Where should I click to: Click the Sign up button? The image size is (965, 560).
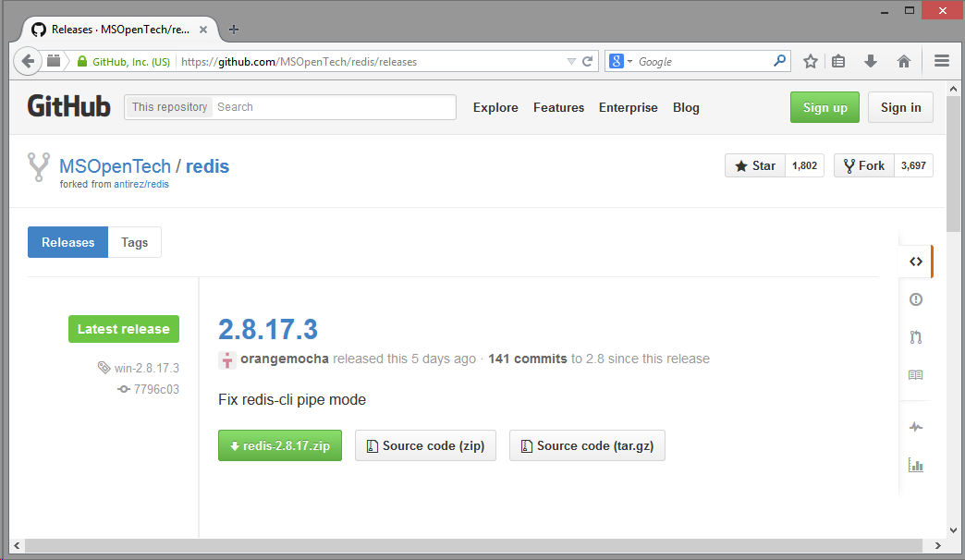[x=825, y=107]
